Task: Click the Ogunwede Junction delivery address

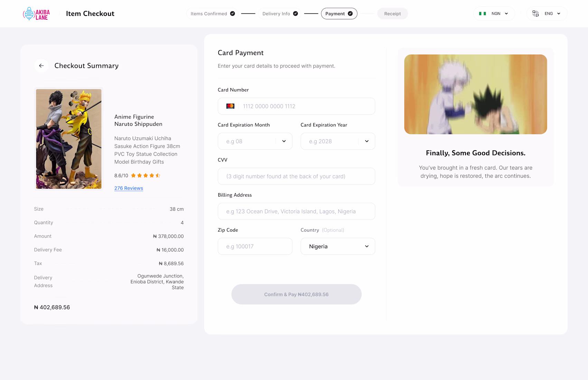Action: point(157,282)
